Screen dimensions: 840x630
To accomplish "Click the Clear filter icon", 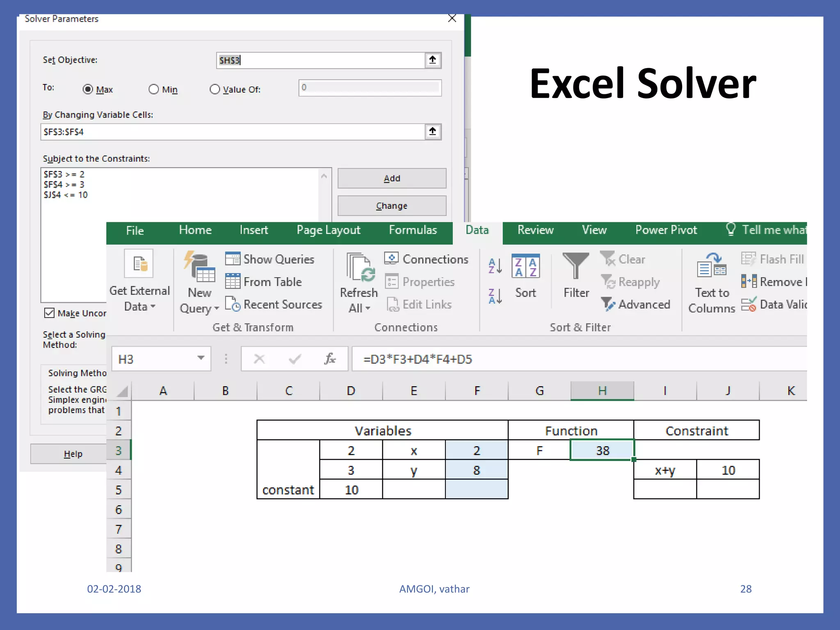I will pyautogui.click(x=607, y=258).
